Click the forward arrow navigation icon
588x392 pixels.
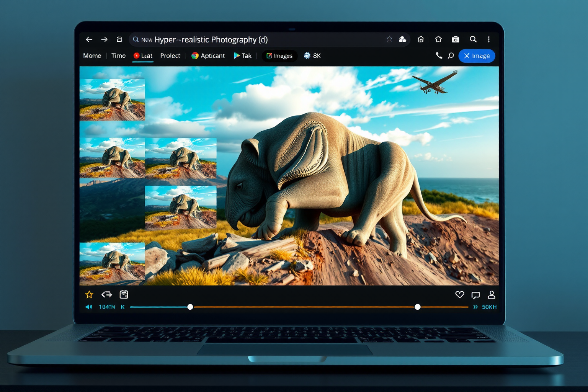click(x=104, y=39)
